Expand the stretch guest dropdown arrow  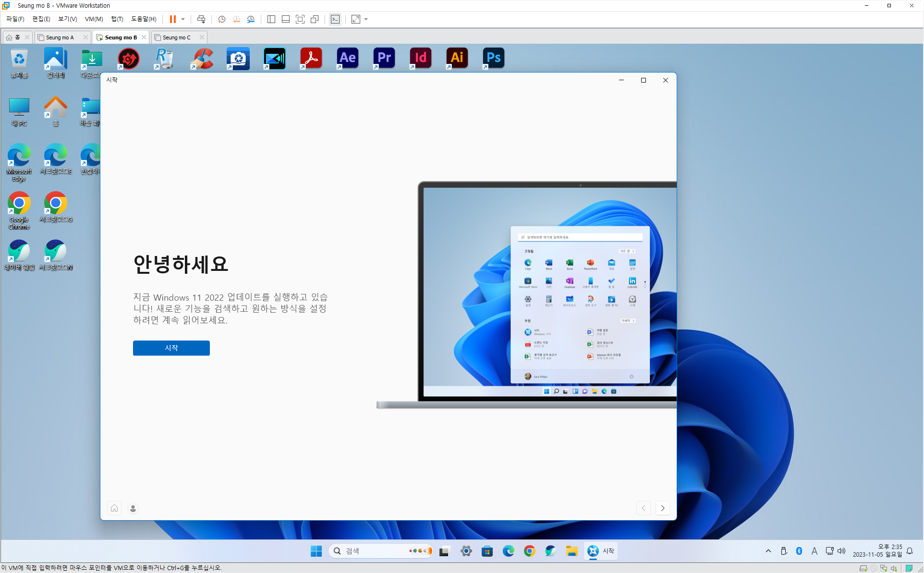[x=366, y=19]
